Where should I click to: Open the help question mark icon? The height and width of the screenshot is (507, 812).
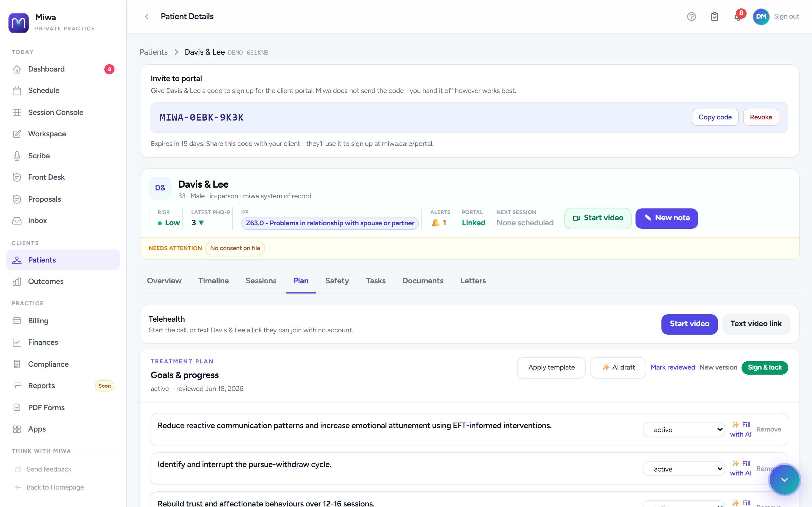691,16
